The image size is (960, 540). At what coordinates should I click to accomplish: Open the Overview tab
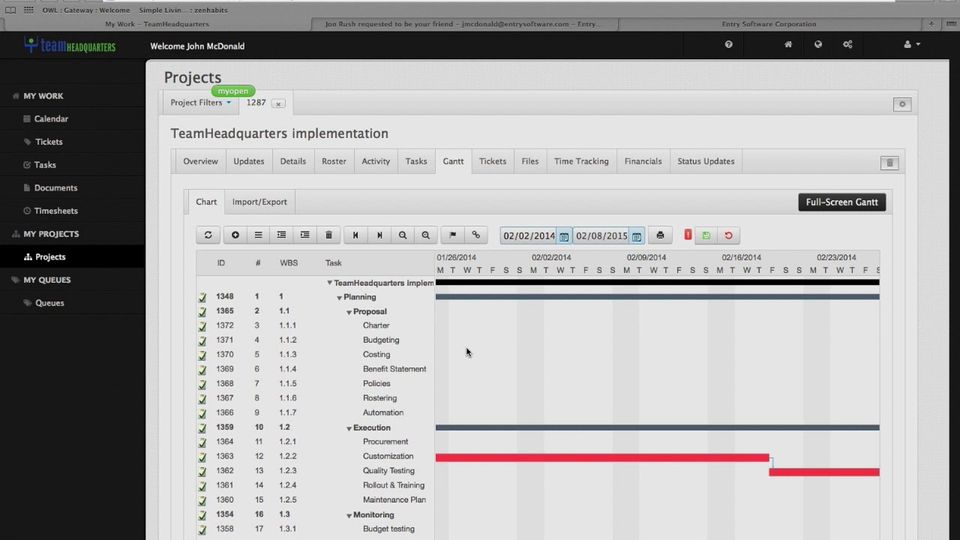[200, 161]
